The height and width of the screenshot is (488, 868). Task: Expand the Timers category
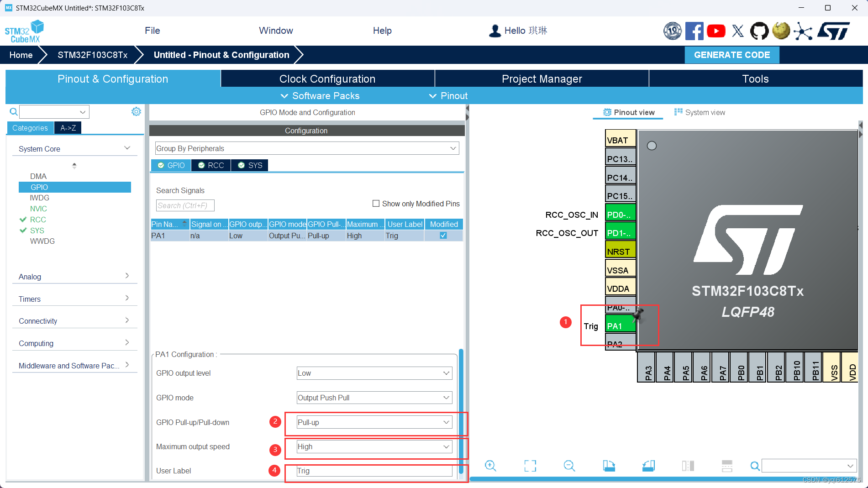click(74, 299)
